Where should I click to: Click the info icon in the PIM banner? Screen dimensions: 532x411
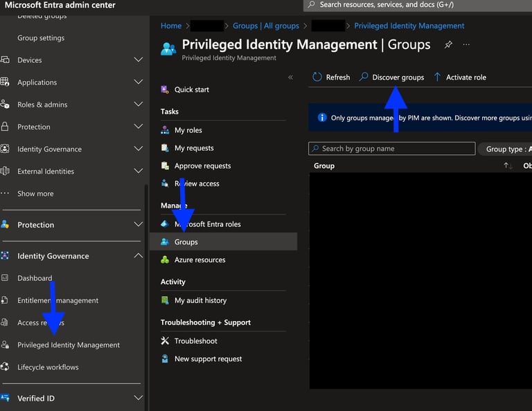(321, 118)
